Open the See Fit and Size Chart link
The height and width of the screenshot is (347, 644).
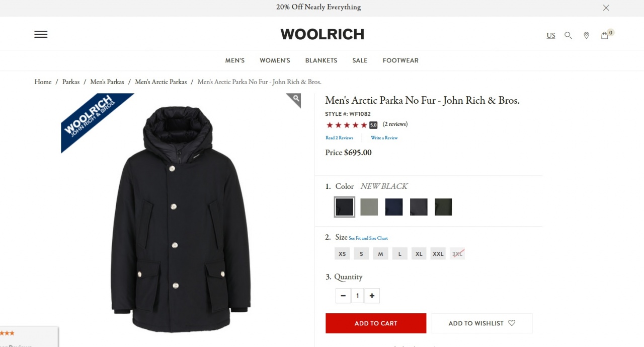pos(368,238)
